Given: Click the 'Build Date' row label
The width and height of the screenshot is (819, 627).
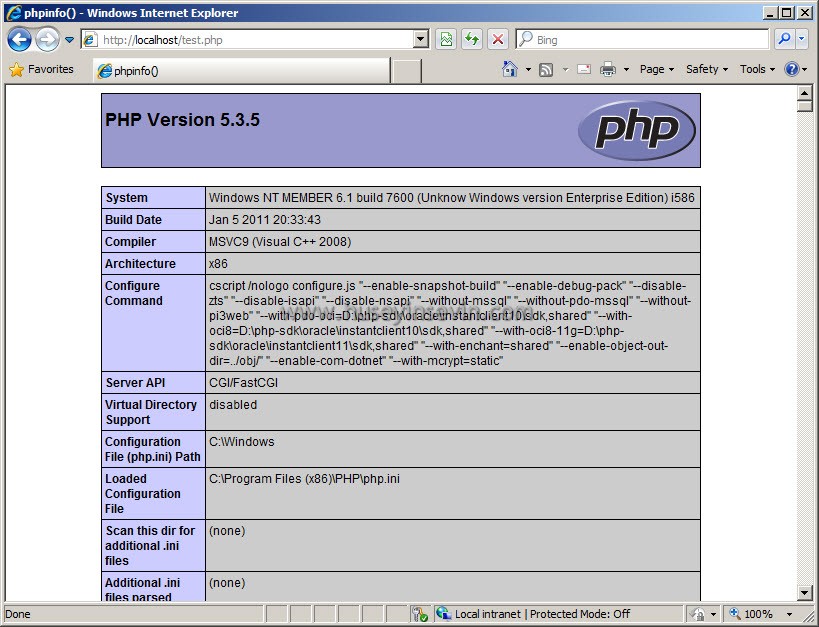Looking at the screenshot, I should click(x=133, y=219).
